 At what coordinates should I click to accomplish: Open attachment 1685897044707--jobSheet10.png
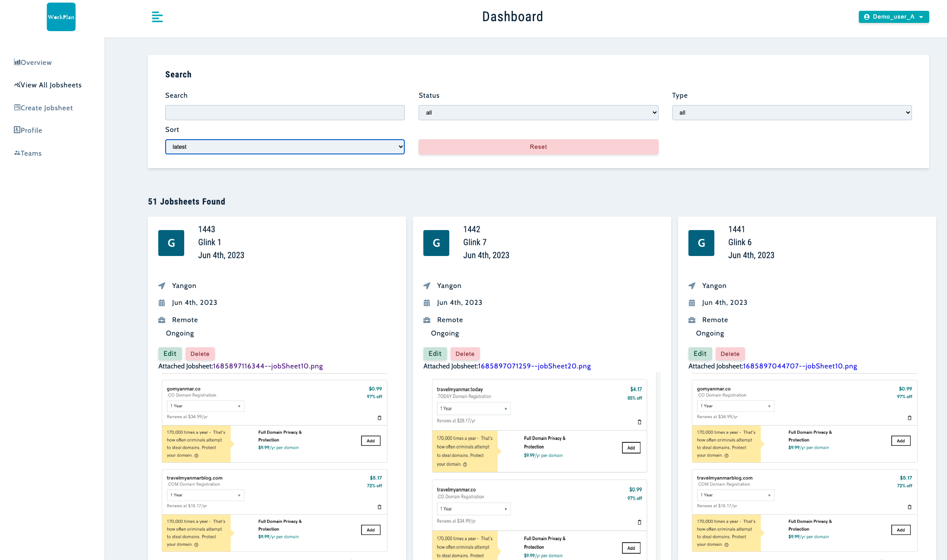(x=800, y=366)
